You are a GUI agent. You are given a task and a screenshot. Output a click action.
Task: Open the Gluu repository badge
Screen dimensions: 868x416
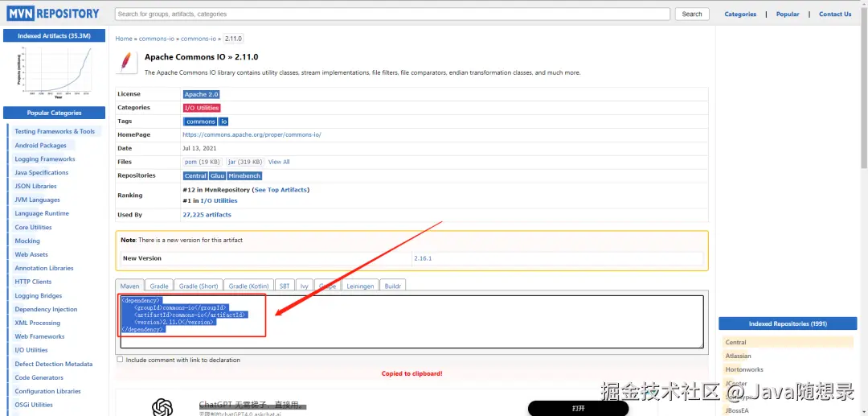(217, 175)
